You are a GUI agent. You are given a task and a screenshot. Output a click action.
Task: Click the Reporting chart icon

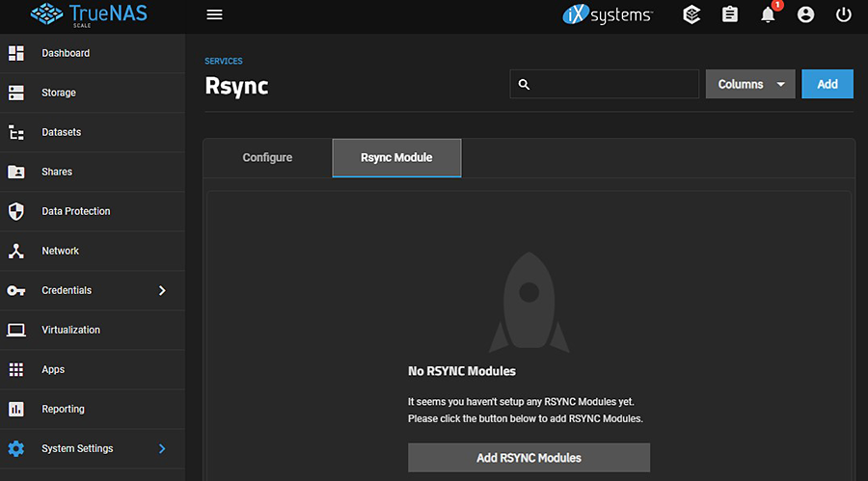pyautogui.click(x=16, y=409)
